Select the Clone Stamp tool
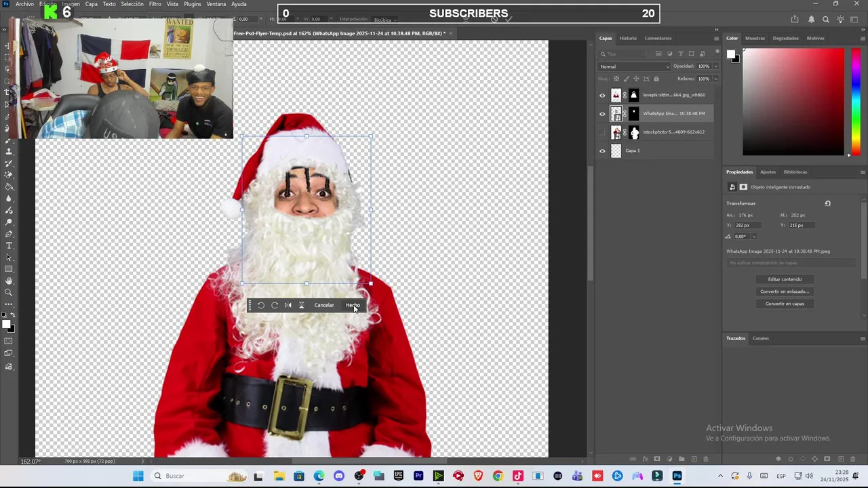This screenshot has height=488, width=868. [9, 152]
